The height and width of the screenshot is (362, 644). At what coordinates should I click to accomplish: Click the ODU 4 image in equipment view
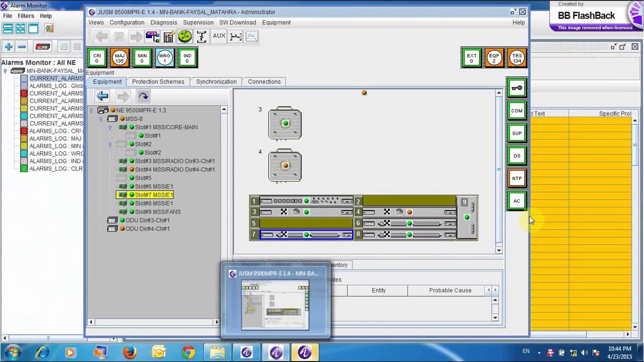tap(285, 165)
